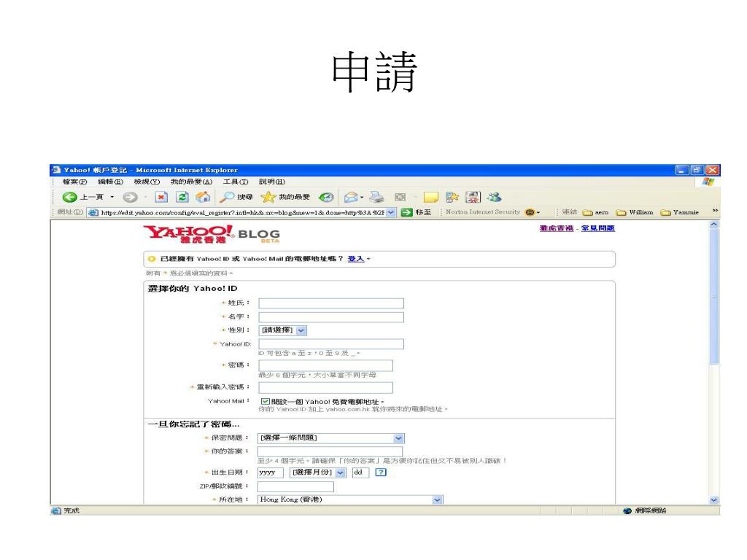This screenshot has width=747, height=560.
Task: Open the gender (性別) dropdown
Action: tap(283, 330)
